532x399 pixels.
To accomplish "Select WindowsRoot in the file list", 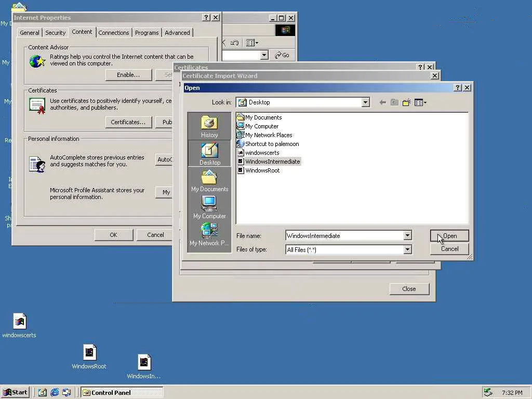I will click(259, 170).
